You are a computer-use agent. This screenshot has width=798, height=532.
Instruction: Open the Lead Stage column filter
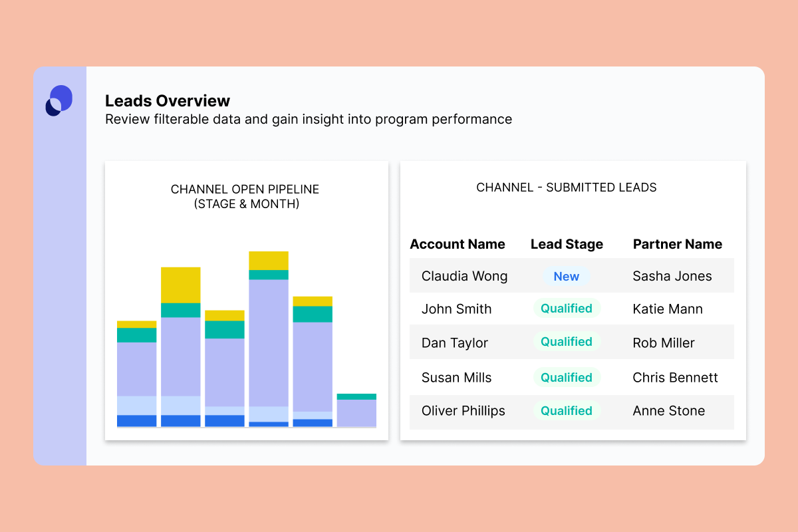(x=567, y=244)
